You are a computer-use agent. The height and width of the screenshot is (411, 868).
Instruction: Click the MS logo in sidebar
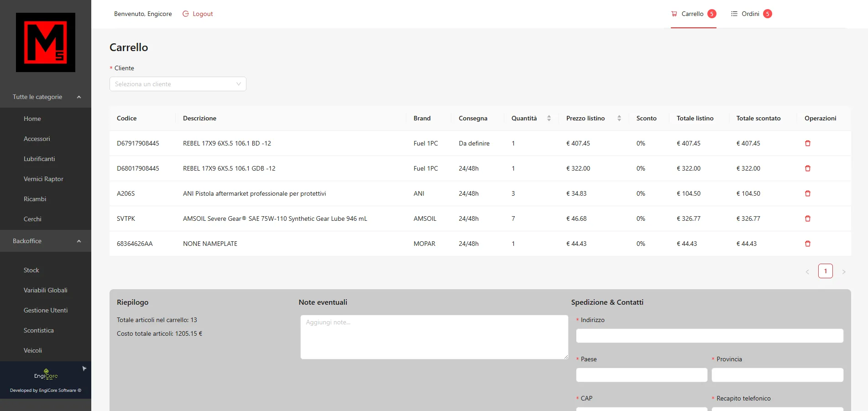pos(46,42)
